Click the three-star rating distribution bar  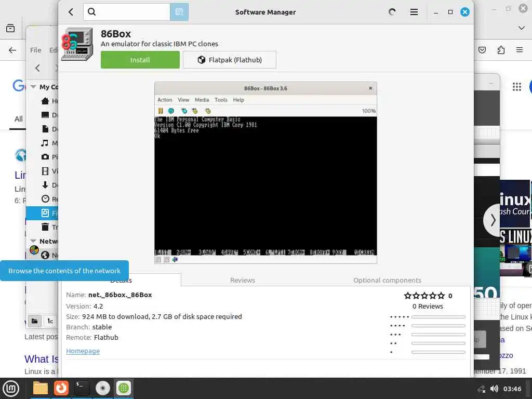(x=438, y=335)
